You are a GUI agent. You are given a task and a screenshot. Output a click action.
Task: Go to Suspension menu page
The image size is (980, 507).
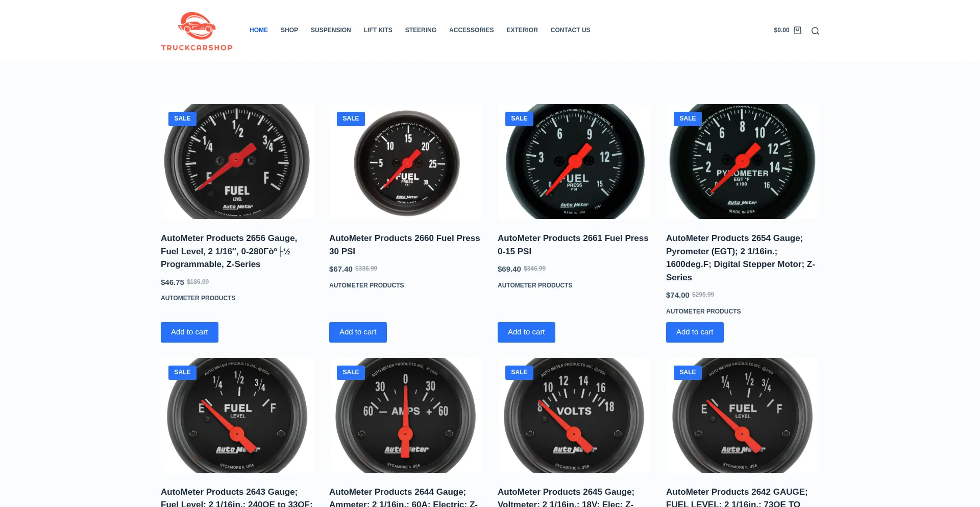330,30
